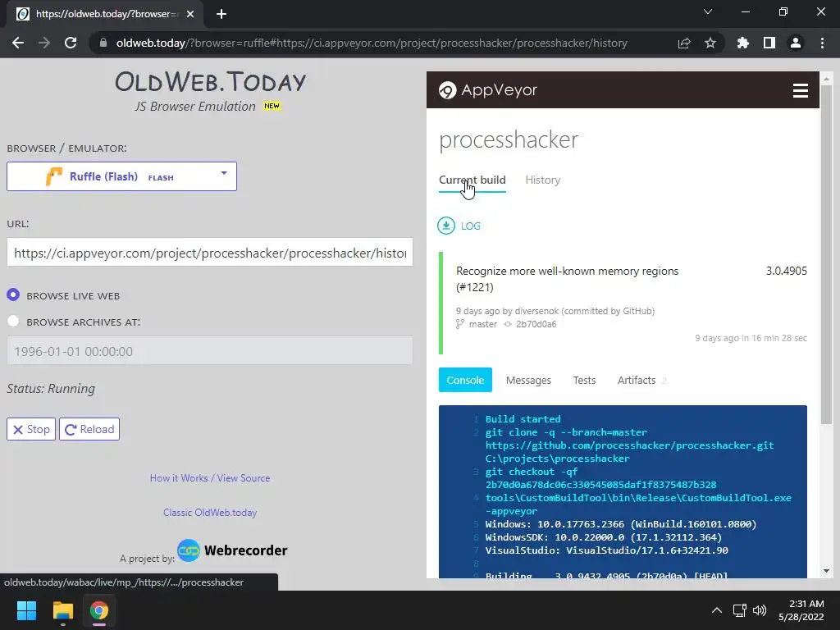Click the master branch label
The height and width of the screenshot is (630, 840).
pyautogui.click(x=482, y=324)
